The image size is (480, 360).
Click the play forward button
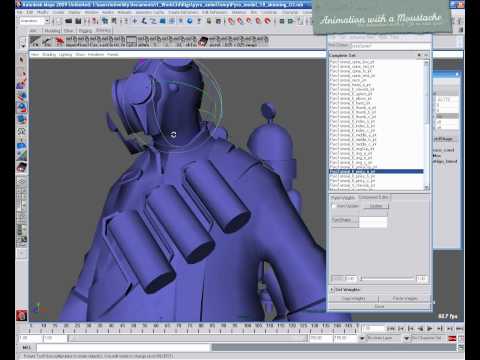click(430, 329)
